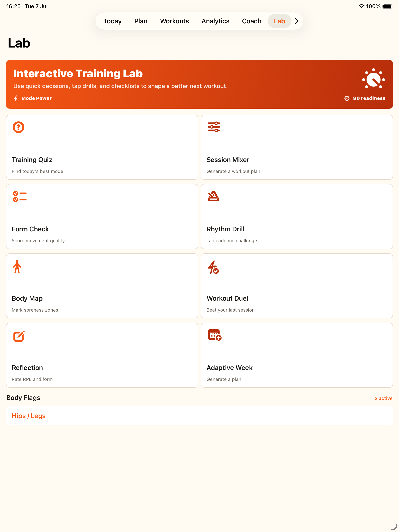Open the Session Mixer title
Screen dimensions: 399x532
coord(228,160)
